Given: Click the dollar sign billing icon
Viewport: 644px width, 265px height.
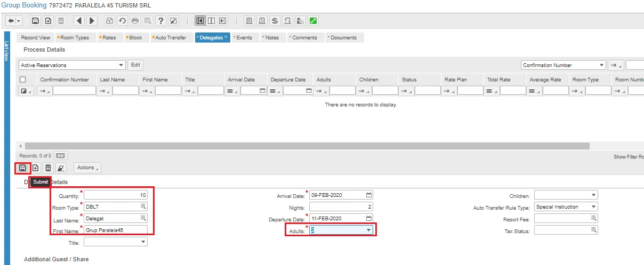Looking at the screenshot, I should point(275,21).
